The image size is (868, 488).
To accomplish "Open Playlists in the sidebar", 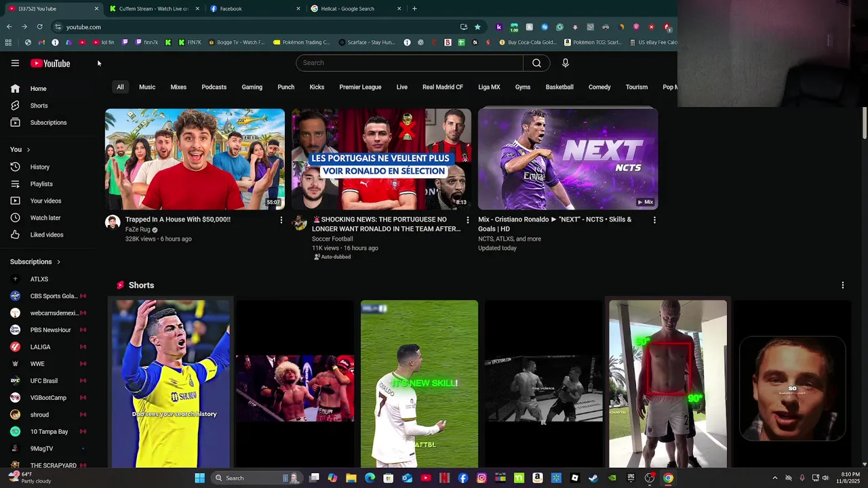I will [50, 184].
